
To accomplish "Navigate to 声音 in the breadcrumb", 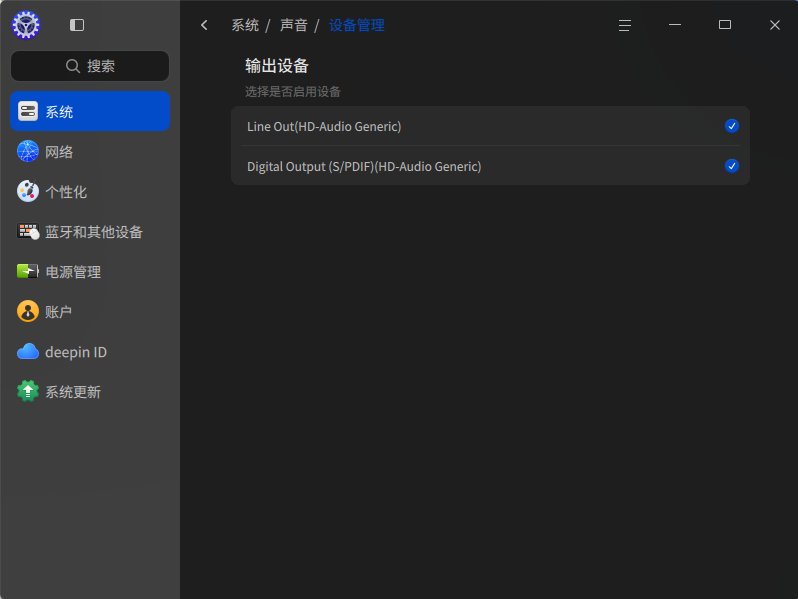I will [294, 25].
